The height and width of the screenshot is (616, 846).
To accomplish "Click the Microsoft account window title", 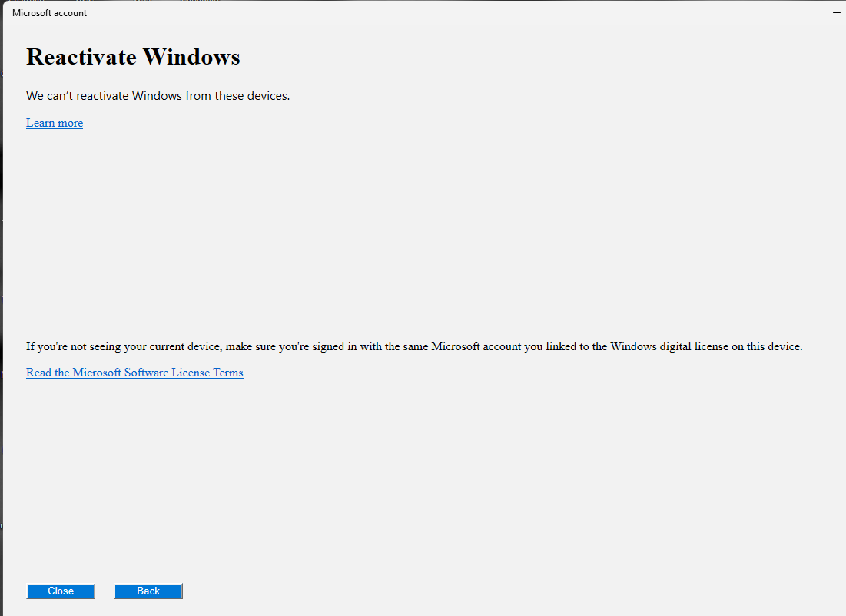I will pos(49,13).
